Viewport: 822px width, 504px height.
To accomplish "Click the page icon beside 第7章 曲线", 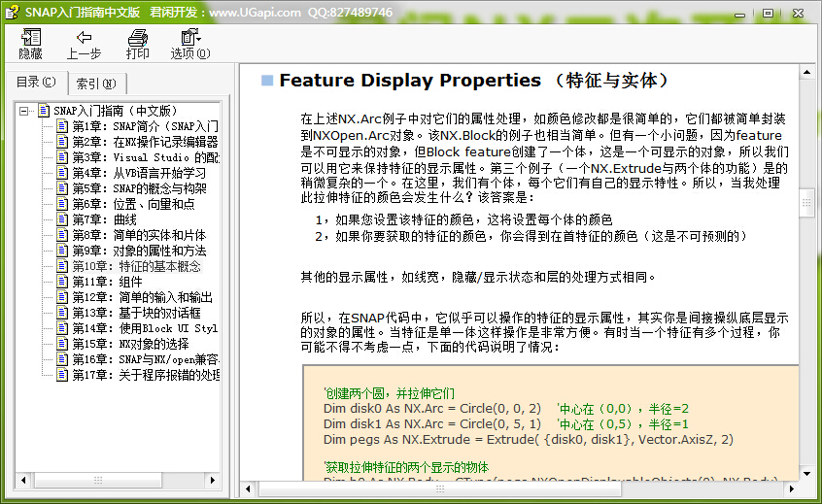I will coord(62,219).
